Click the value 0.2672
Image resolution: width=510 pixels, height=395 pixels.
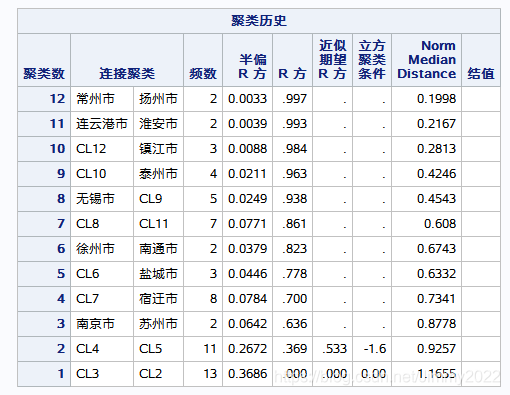coord(247,349)
